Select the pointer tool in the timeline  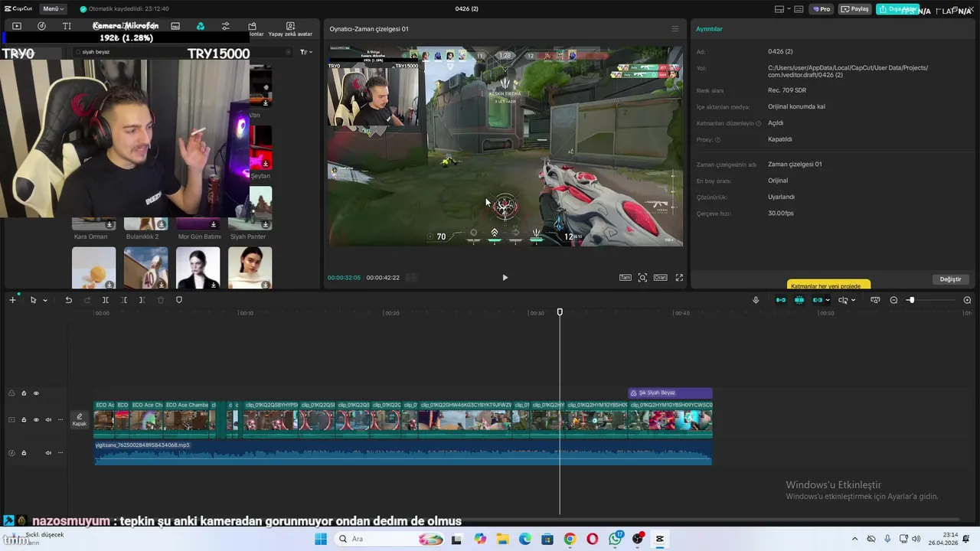point(33,300)
